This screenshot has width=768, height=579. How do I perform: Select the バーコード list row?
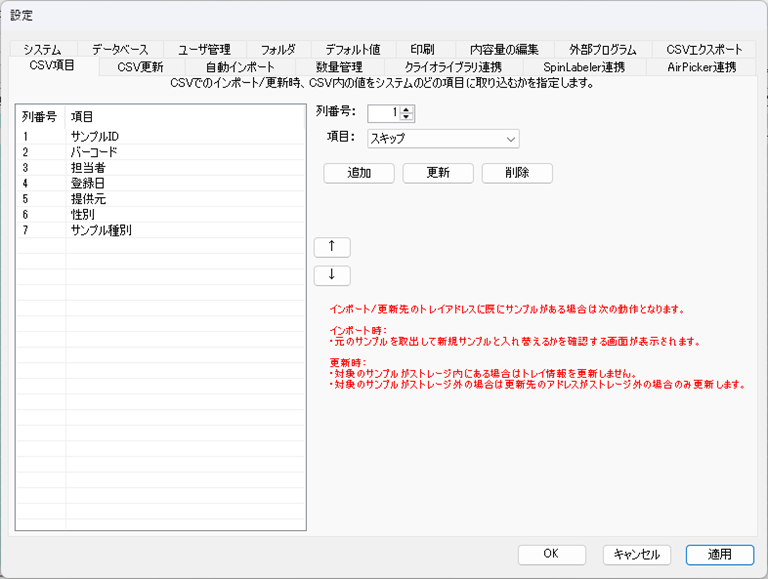(x=94, y=152)
